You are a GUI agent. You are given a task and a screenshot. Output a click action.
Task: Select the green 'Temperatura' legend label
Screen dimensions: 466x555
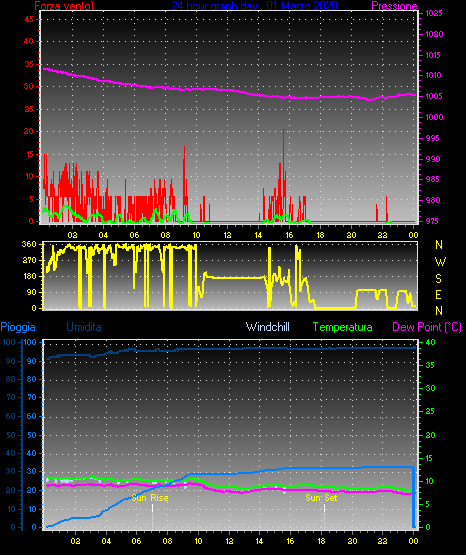(343, 327)
